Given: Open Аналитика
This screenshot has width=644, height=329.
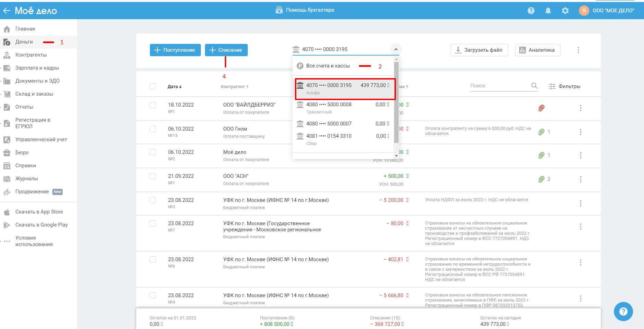Looking at the screenshot, I should 537,50.
